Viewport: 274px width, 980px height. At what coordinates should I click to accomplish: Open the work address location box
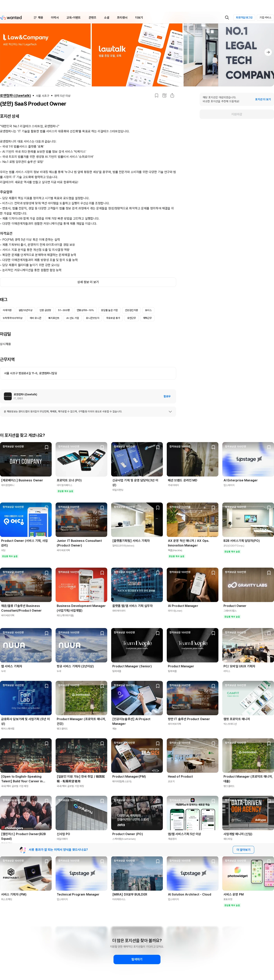(x=88, y=373)
